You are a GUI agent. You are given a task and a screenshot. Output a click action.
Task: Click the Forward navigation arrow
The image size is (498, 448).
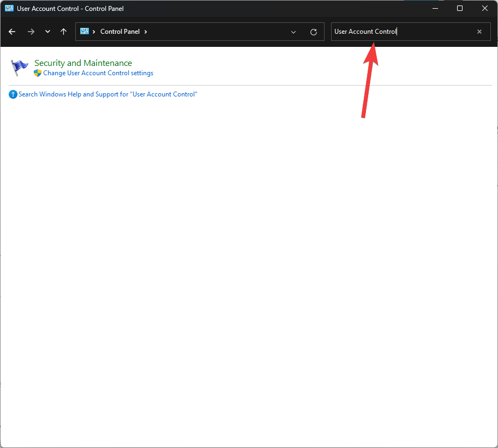[x=31, y=32]
